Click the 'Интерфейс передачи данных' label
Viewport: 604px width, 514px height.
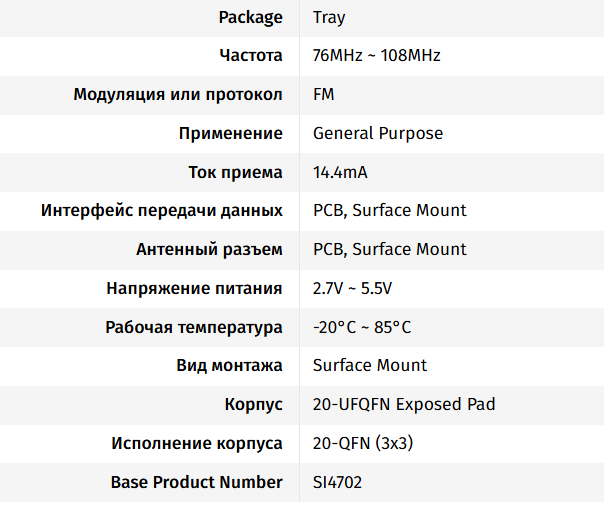pyautogui.click(x=162, y=211)
